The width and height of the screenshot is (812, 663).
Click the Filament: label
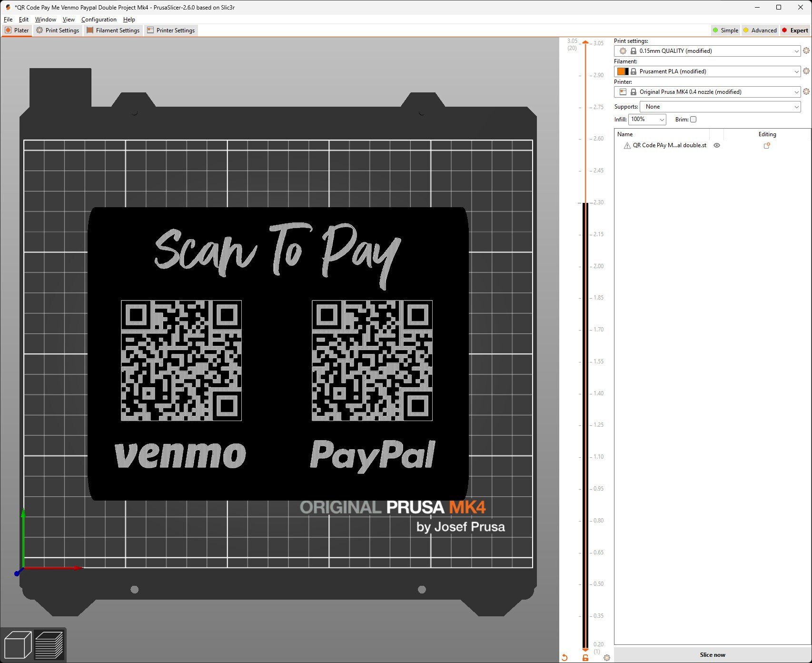(625, 61)
